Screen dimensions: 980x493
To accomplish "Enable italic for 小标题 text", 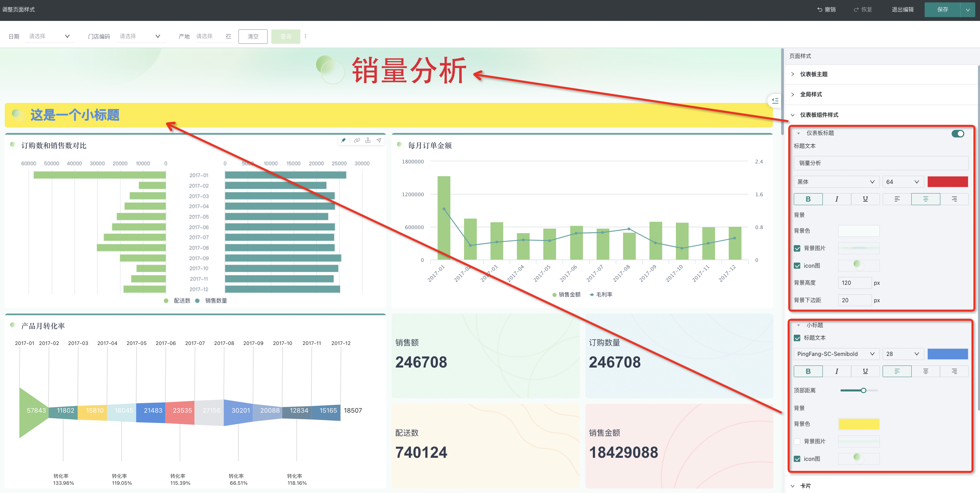I will coord(836,371).
